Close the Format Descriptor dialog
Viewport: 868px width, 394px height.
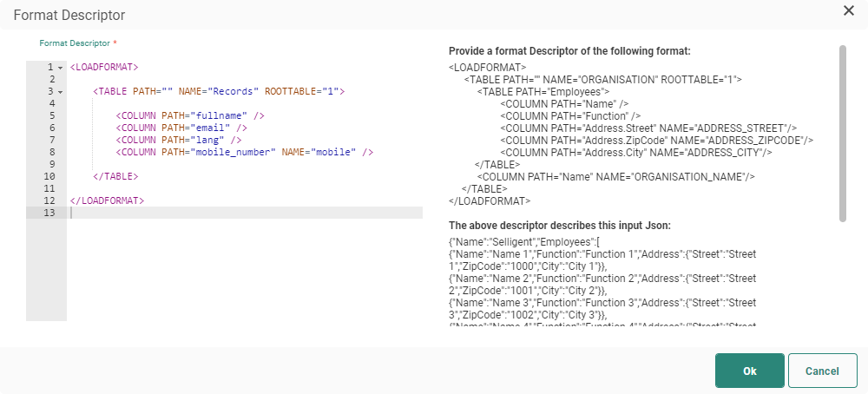pos(848,10)
